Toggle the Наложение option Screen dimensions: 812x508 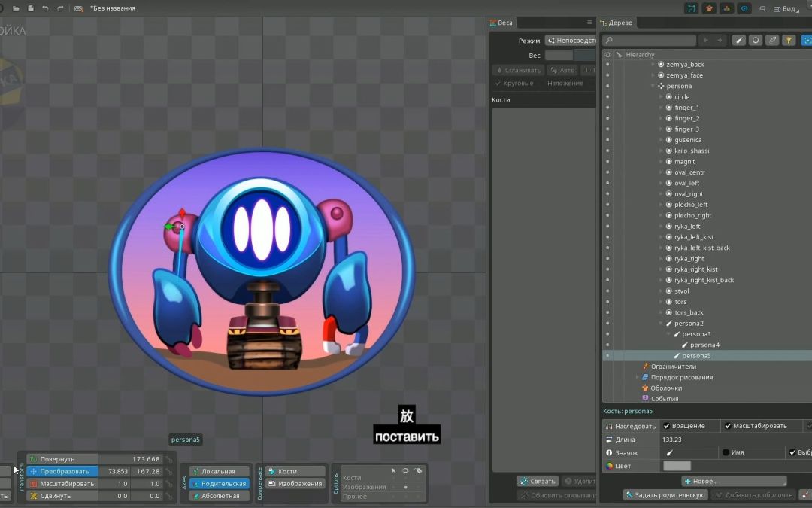(565, 83)
